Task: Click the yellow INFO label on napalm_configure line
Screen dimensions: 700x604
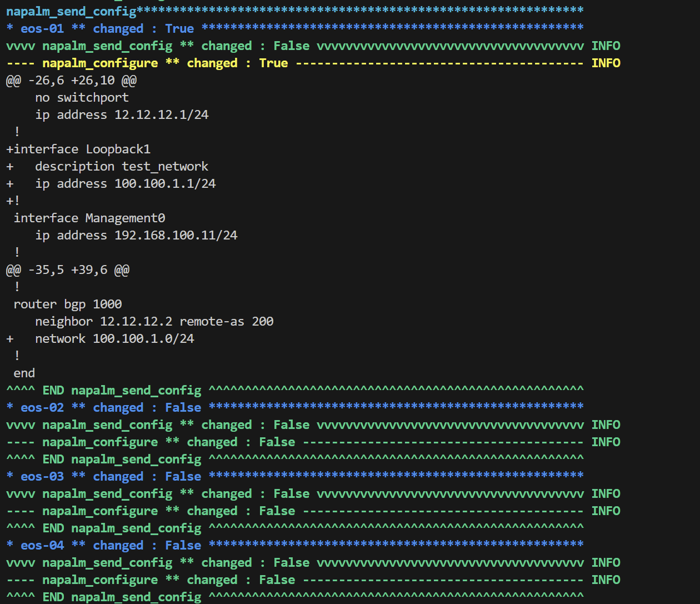Action: coord(606,63)
